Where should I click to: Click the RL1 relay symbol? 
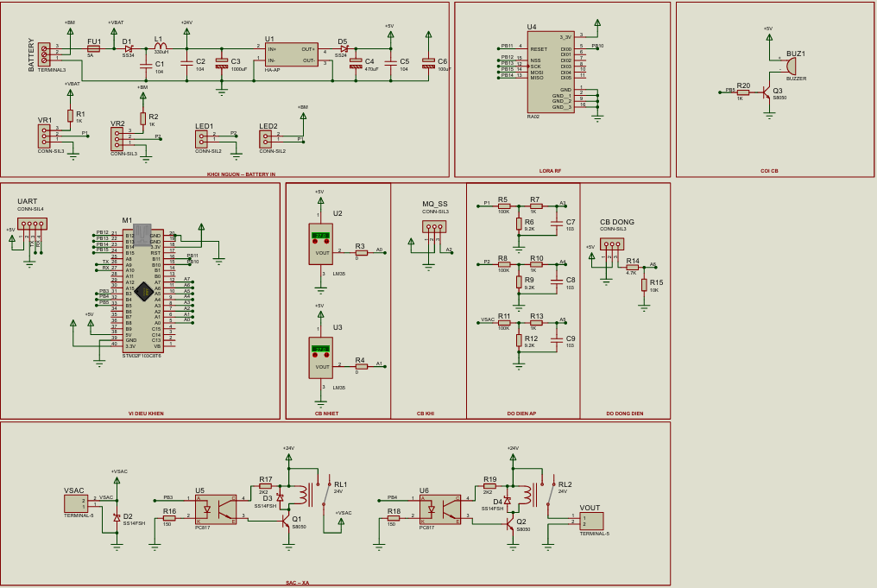point(312,496)
